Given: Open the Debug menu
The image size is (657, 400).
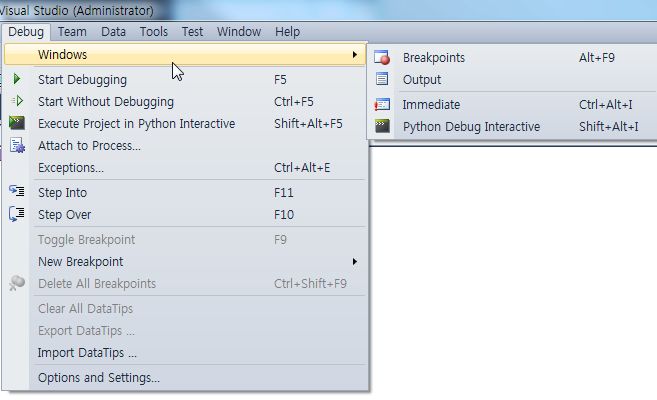Looking at the screenshot, I should [26, 32].
